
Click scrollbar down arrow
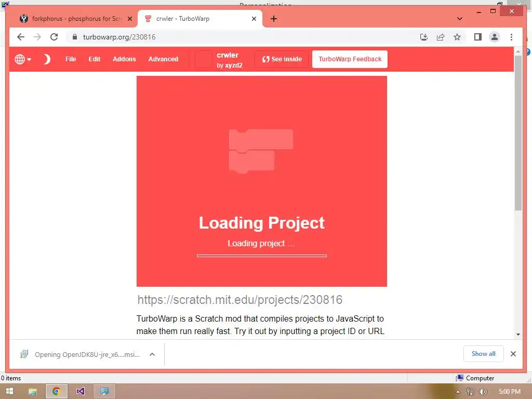click(518, 335)
